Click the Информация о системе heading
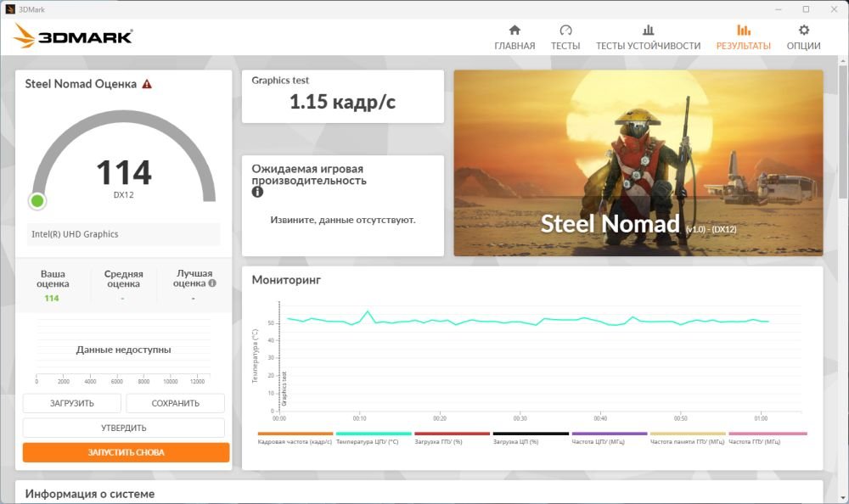The image size is (849, 504). (x=90, y=494)
